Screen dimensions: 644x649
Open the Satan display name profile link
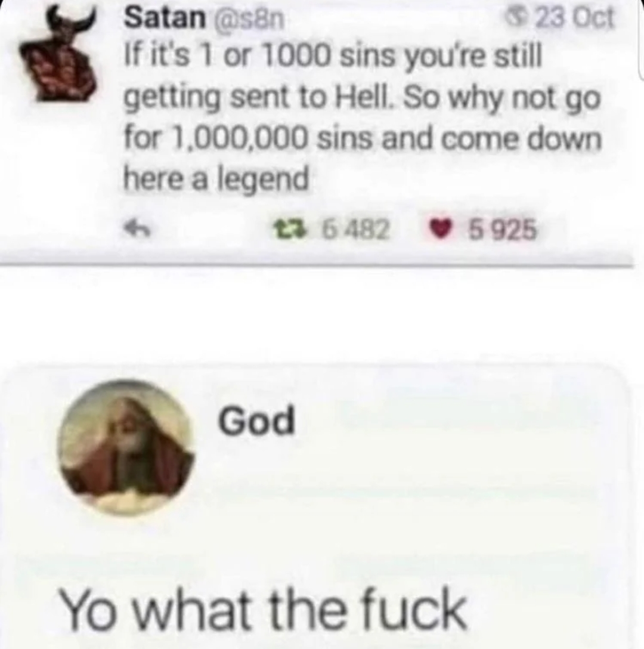pos(165,18)
